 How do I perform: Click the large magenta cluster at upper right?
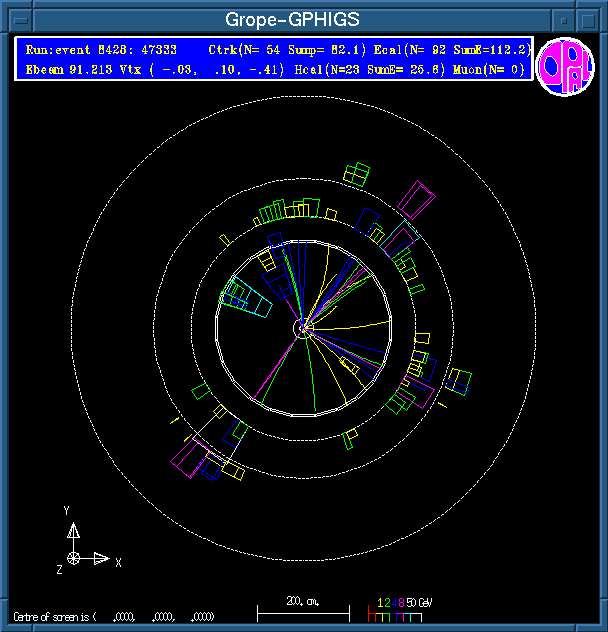tap(415, 197)
